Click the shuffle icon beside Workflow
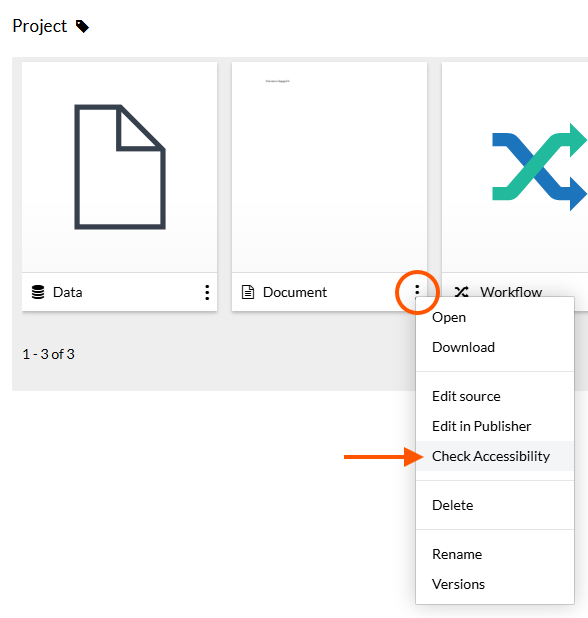 click(461, 292)
